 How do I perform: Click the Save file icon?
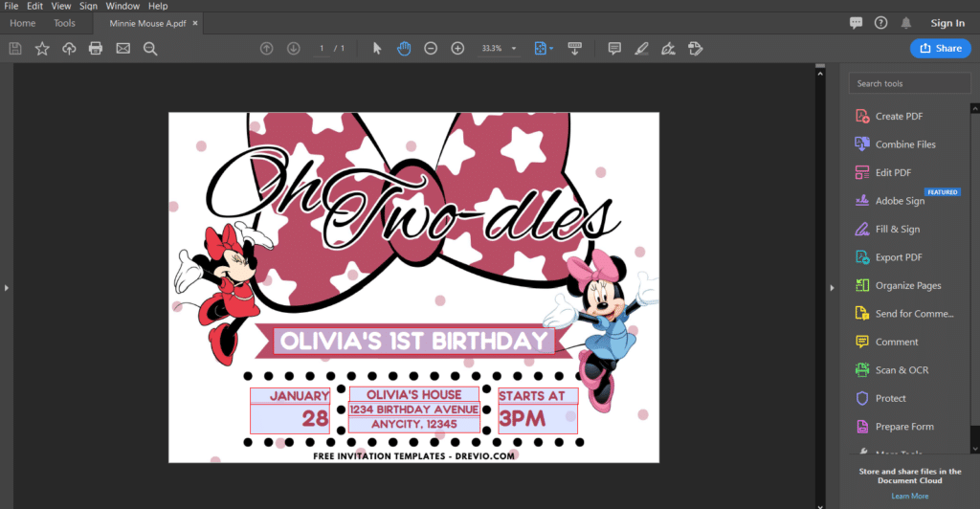point(15,48)
